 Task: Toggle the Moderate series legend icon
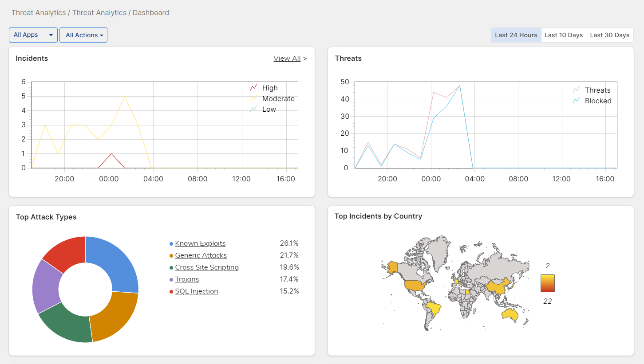coord(254,98)
